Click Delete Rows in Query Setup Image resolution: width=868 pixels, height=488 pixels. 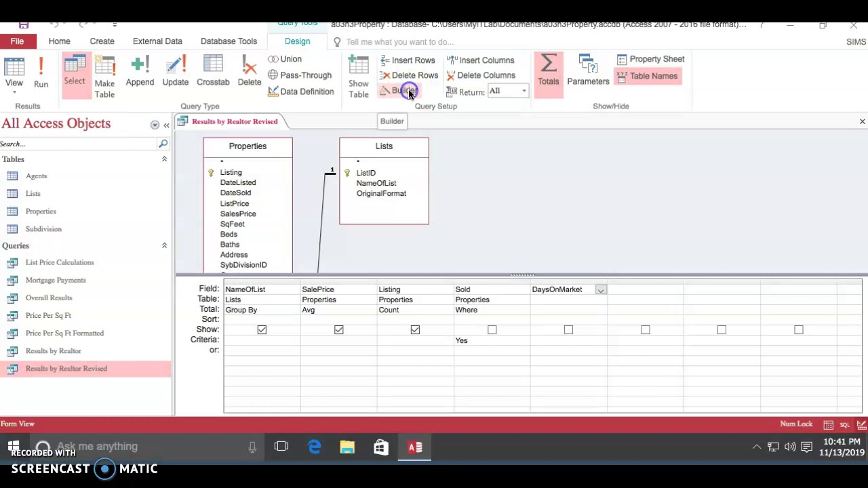[409, 75]
